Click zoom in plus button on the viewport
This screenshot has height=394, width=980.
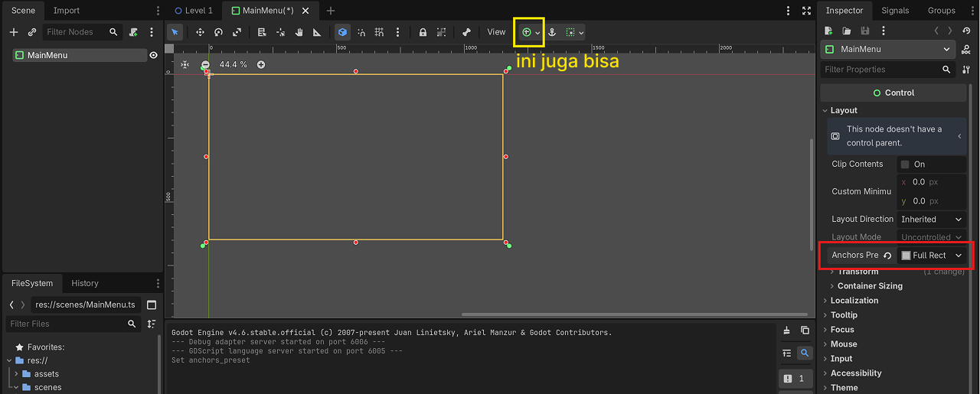pos(261,65)
